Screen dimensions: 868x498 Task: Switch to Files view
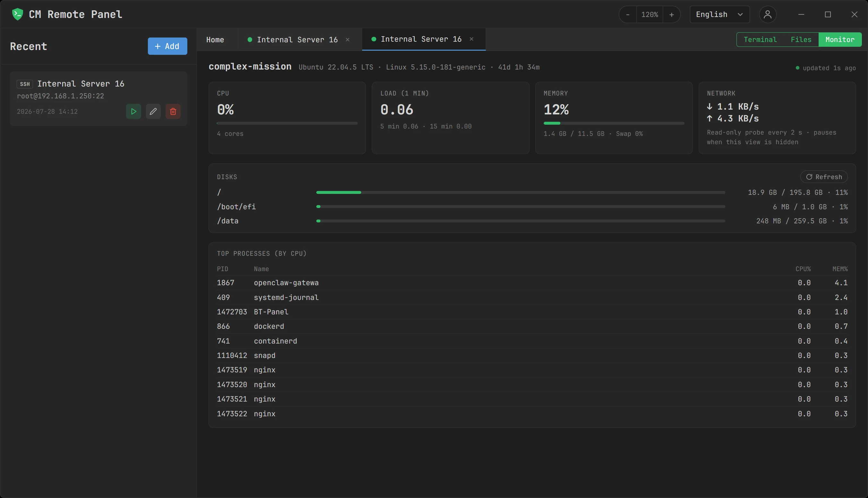pos(801,40)
